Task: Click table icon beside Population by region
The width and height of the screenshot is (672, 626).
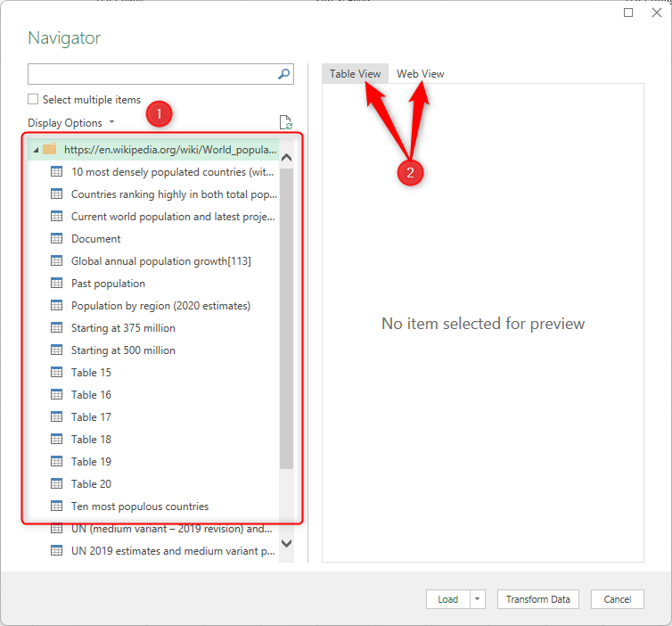Action: 56,305
